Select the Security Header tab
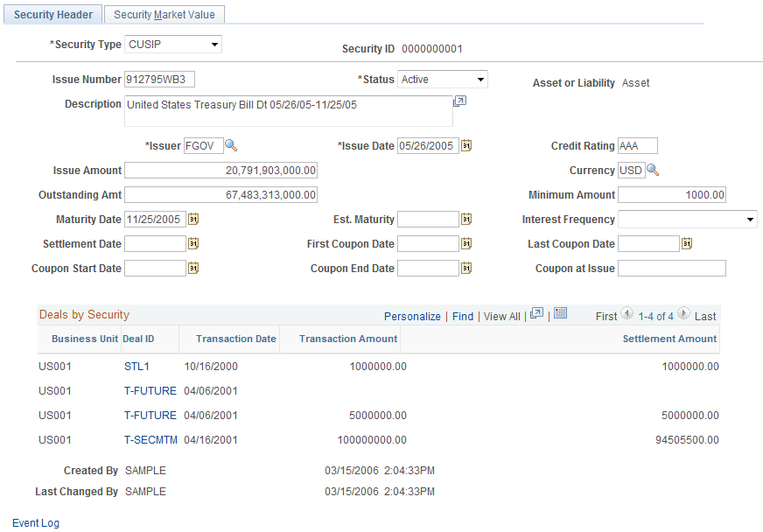Viewport: 763px width, 532px height. 52,14
